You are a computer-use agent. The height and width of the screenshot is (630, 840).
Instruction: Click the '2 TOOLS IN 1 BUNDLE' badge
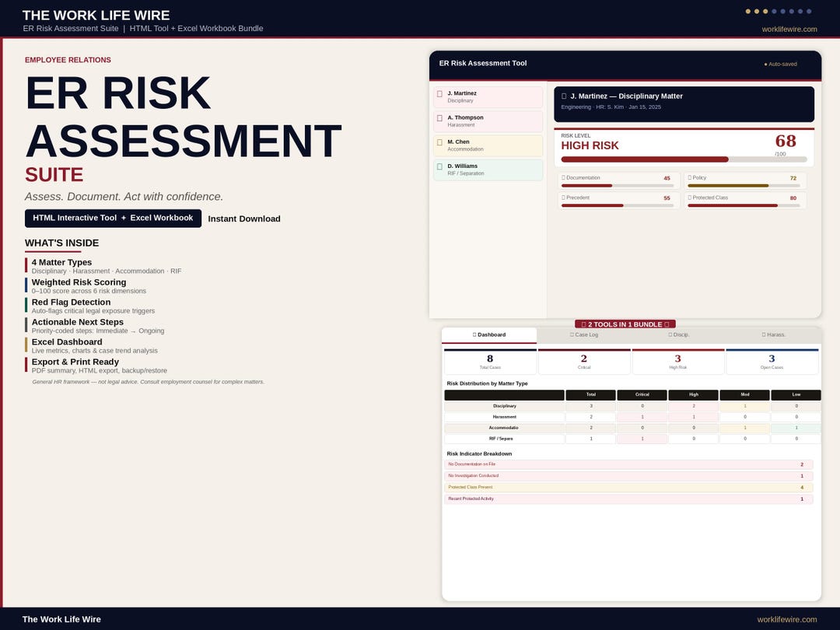625,324
